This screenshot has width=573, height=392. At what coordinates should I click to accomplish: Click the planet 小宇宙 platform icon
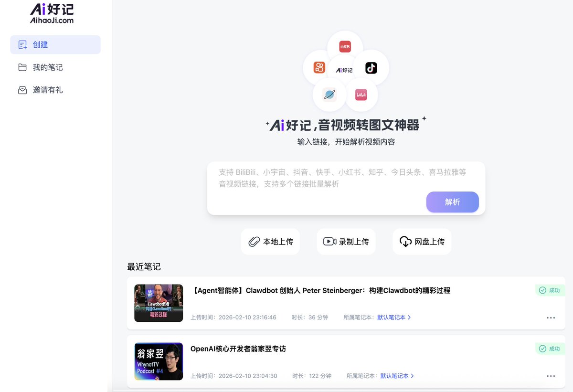pyautogui.click(x=329, y=95)
